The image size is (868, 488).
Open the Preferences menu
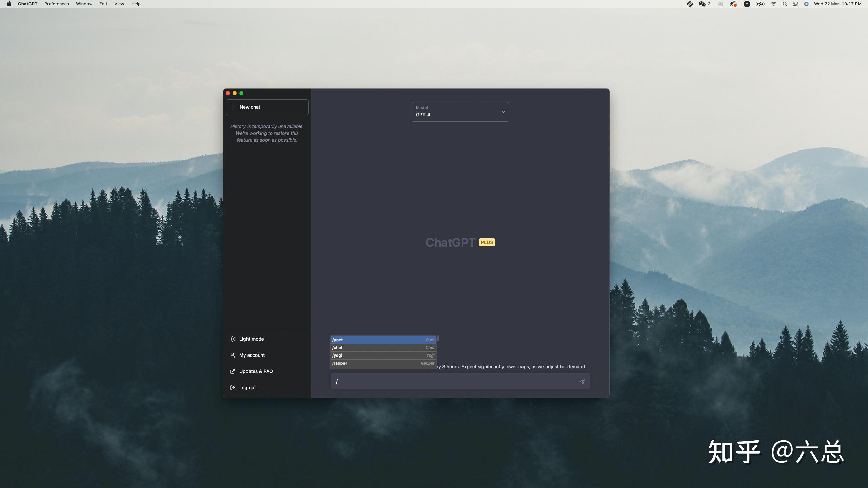coord(57,4)
